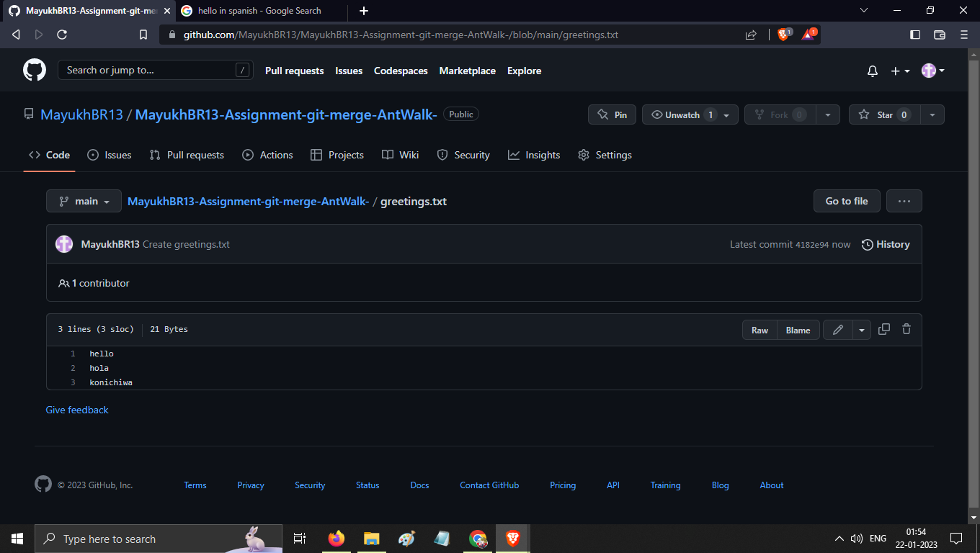Open Brave Shields settings
The image size is (980, 553).
783,34
